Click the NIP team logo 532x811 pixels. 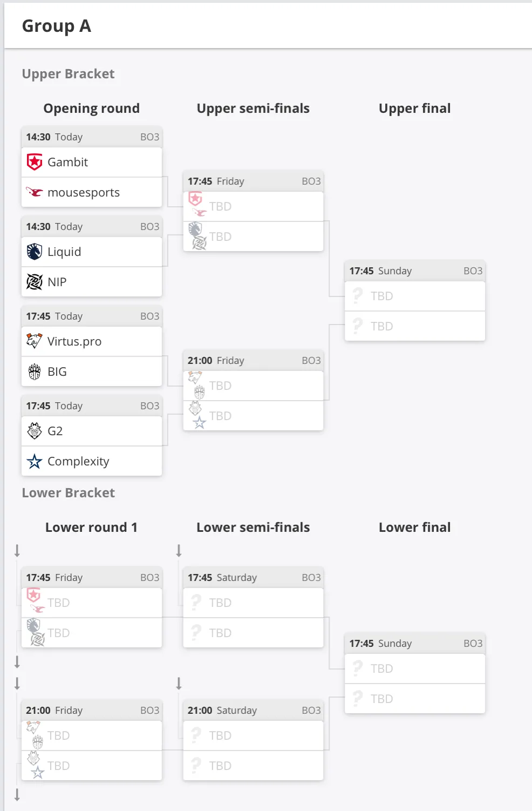click(35, 282)
